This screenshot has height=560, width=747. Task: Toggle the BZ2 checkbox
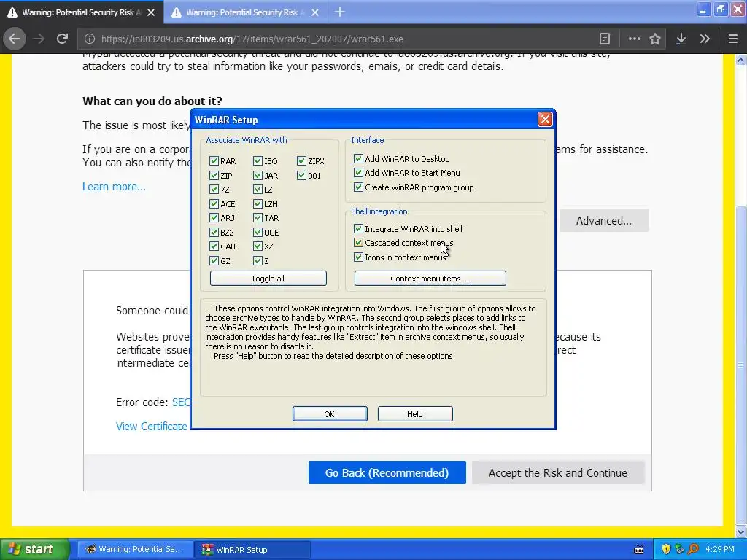coord(214,233)
